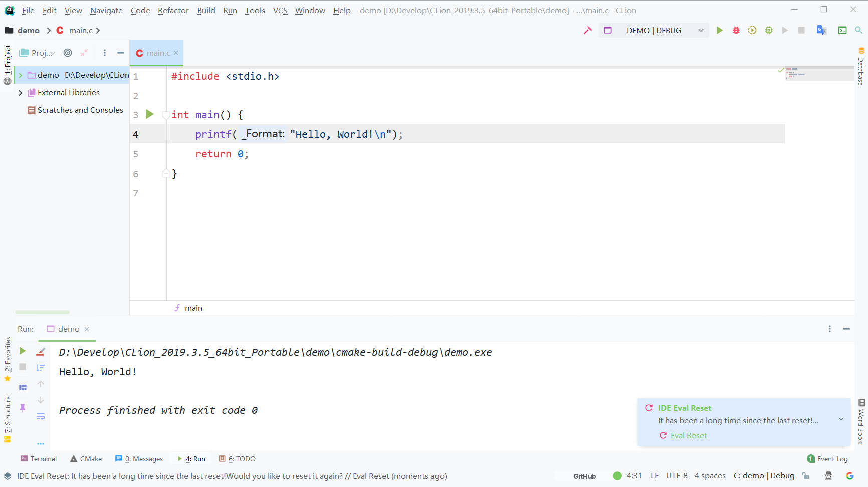Click Eval Reset in the notification popup

pos(688,435)
